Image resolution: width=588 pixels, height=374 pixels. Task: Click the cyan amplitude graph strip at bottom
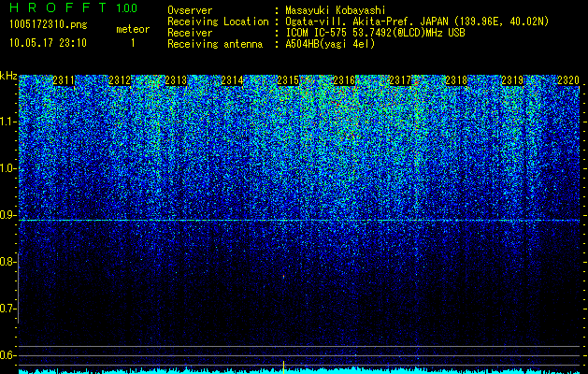pos(299,371)
